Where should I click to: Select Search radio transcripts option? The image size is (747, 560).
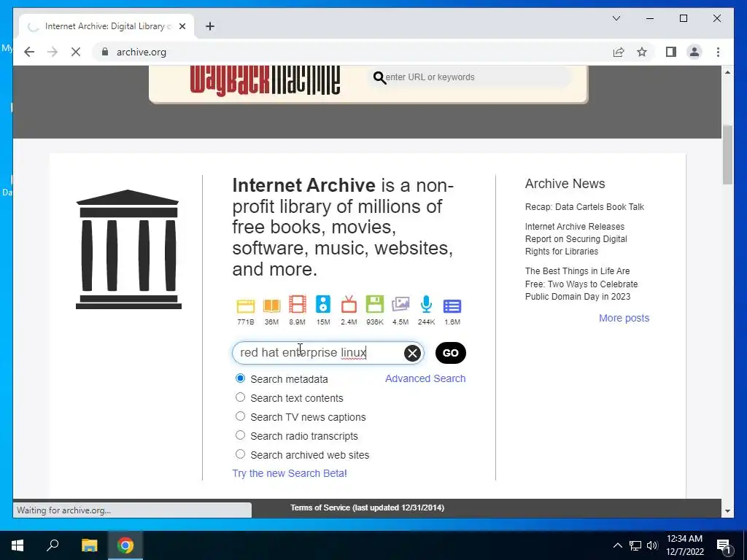tap(240, 435)
